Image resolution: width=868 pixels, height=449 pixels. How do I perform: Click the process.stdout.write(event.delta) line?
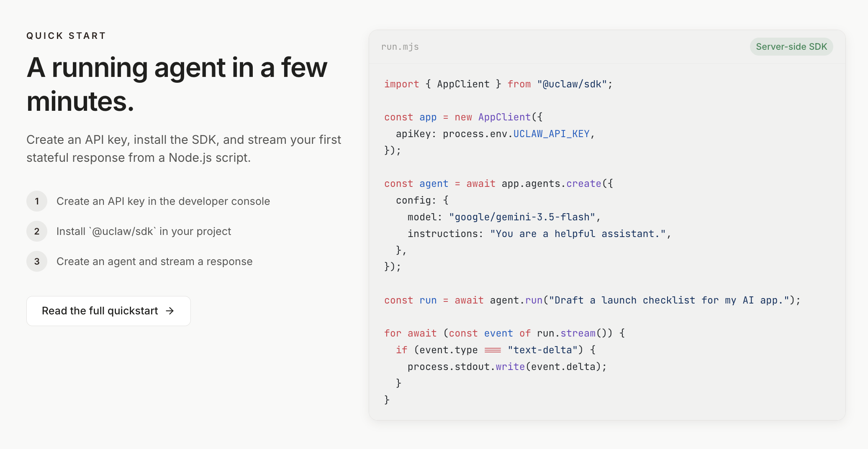pyautogui.click(x=507, y=367)
